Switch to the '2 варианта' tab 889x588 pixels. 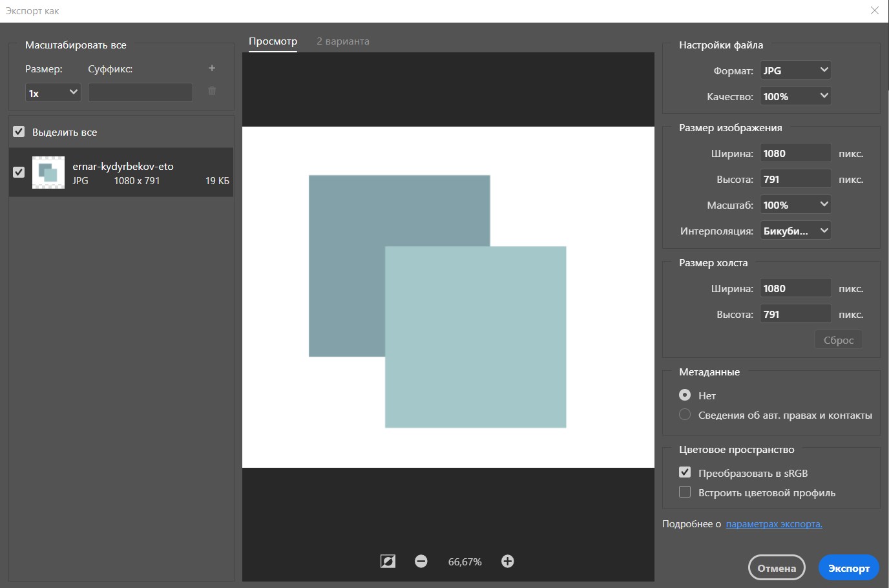[343, 41]
